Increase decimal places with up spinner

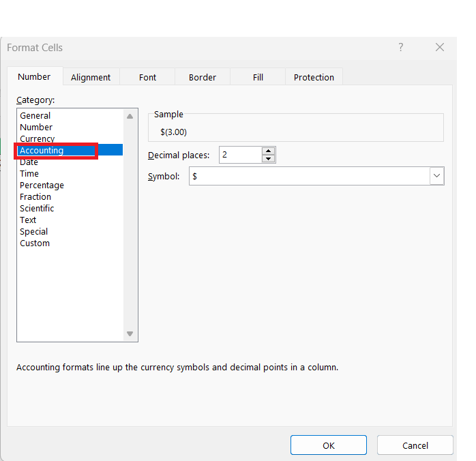[268, 151]
